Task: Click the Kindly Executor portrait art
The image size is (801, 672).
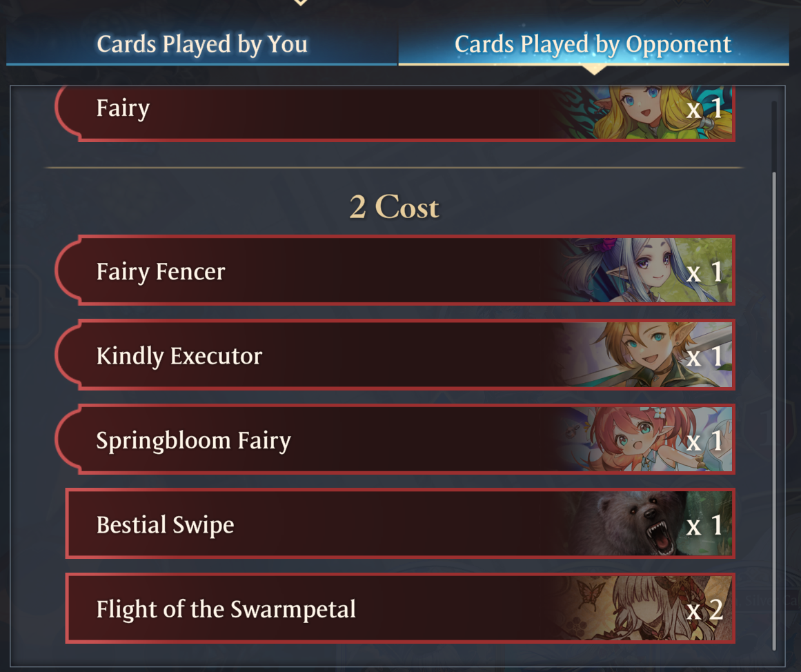Action: click(x=644, y=355)
